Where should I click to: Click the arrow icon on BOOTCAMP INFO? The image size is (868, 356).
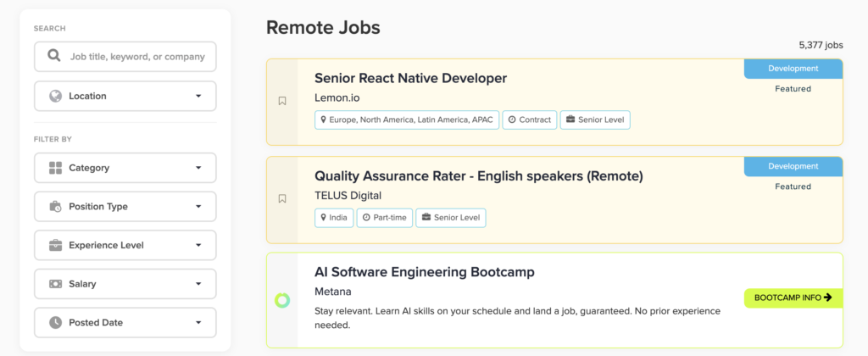828,298
